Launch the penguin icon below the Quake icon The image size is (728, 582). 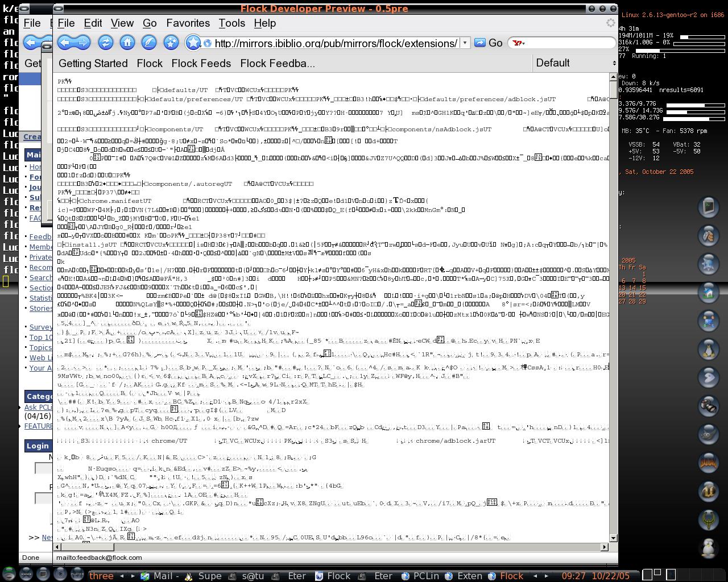click(x=709, y=548)
